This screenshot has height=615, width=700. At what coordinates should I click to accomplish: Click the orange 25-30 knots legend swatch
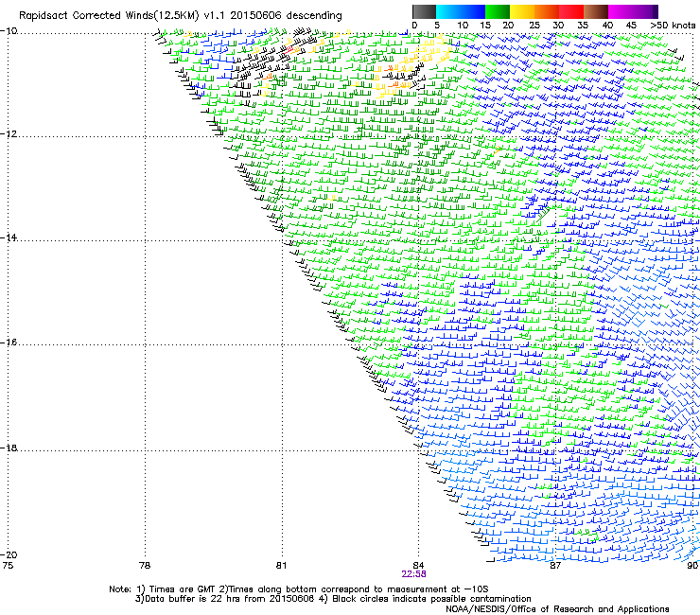(x=547, y=11)
